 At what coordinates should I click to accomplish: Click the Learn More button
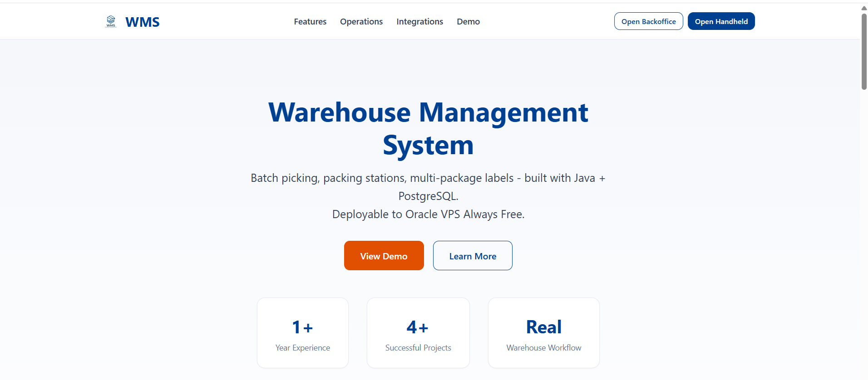473,256
